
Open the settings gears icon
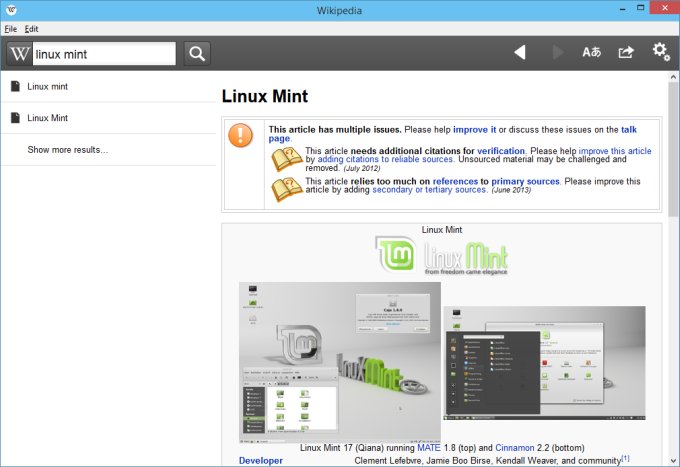coord(661,52)
